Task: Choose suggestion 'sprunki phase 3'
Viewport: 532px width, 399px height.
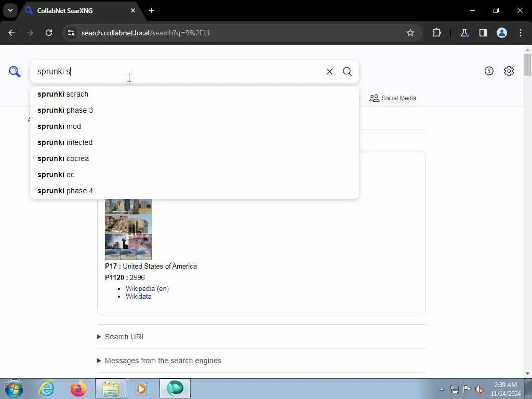Action: tap(194, 110)
